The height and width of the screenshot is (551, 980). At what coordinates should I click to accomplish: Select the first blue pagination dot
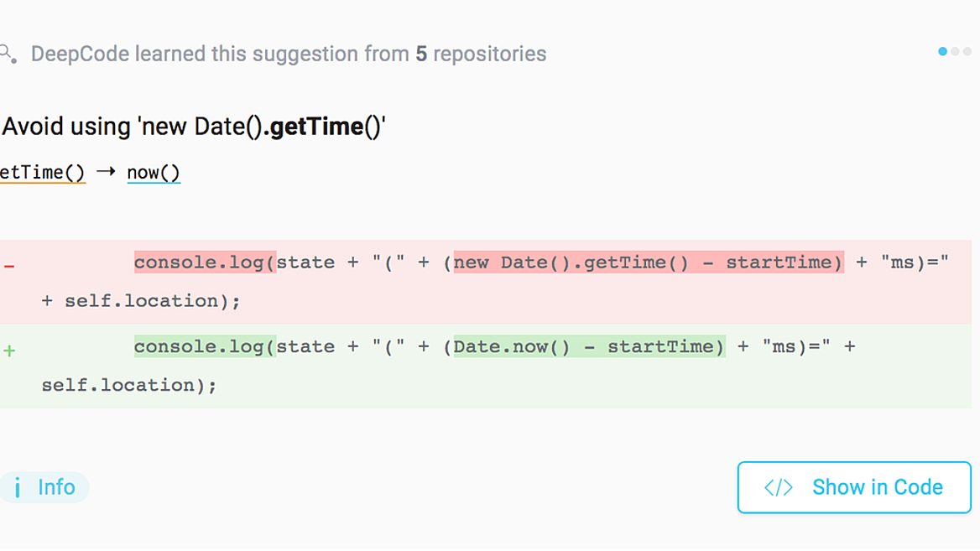943,52
